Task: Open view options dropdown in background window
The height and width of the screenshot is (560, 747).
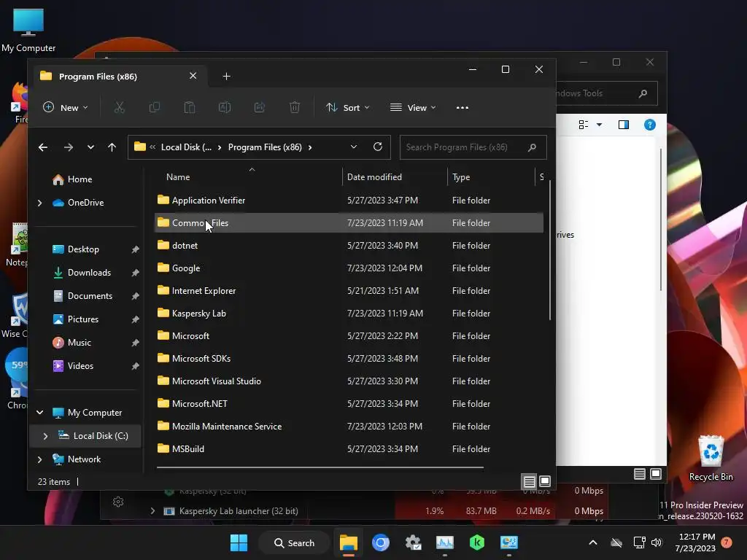Action: point(600,125)
